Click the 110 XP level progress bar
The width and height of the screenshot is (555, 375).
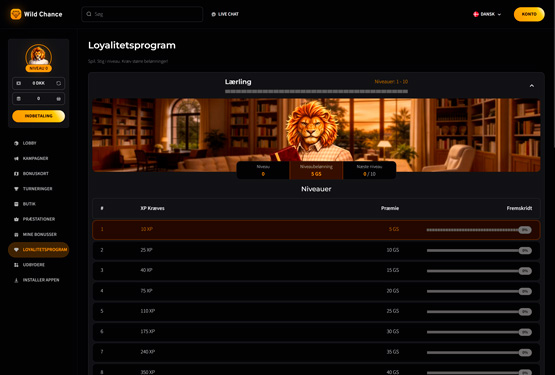(479, 312)
